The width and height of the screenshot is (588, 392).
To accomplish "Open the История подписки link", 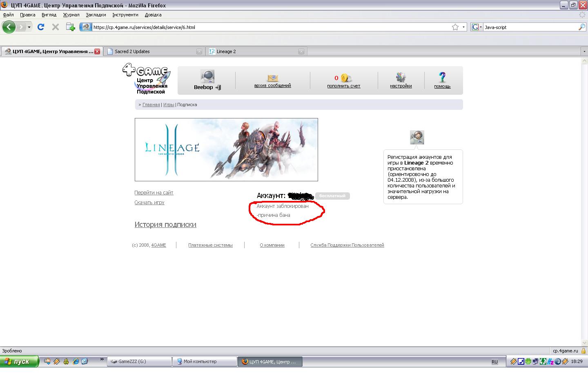I will click(165, 225).
